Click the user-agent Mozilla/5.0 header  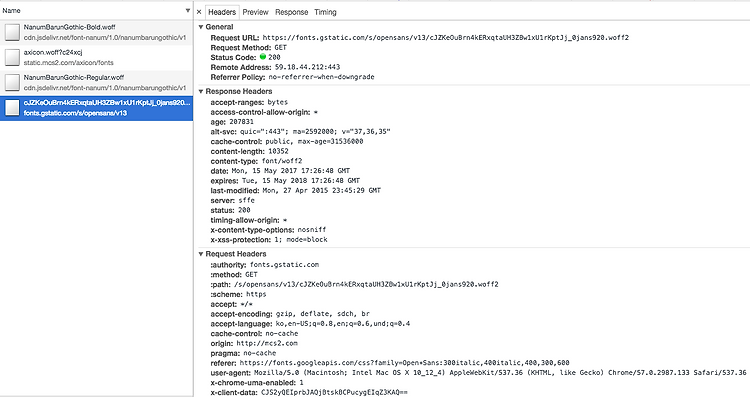coord(478,373)
